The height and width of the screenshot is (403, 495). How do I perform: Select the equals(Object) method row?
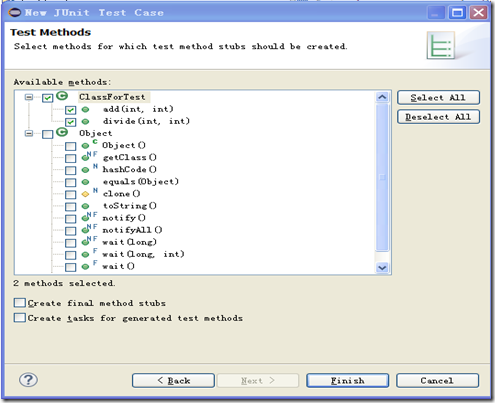[141, 181]
